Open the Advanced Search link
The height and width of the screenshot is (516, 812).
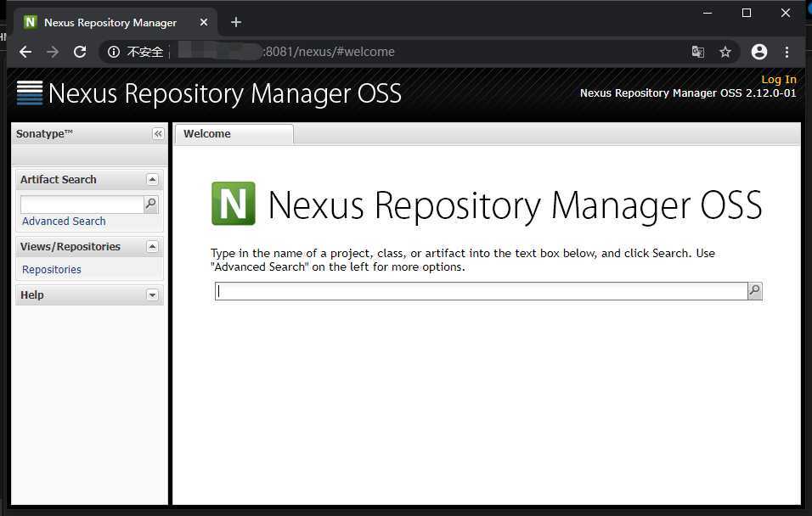pyautogui.click(x=64, y=221)
